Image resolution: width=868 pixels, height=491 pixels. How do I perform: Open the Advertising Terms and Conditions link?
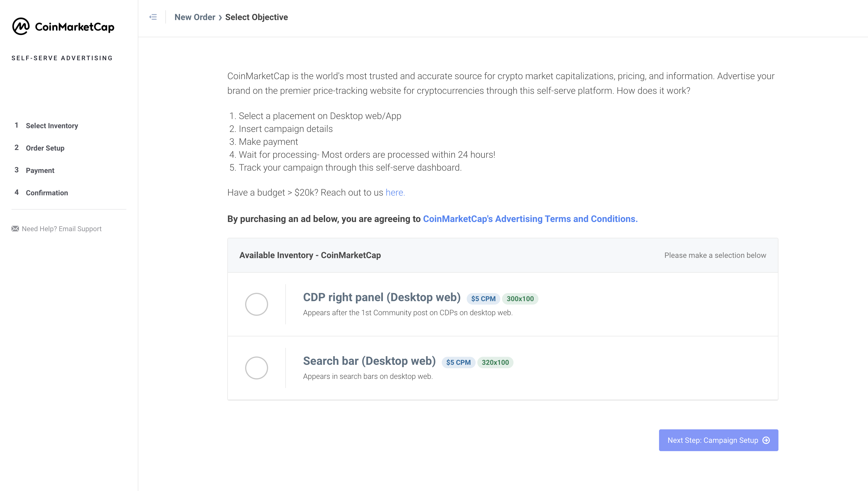530,219
